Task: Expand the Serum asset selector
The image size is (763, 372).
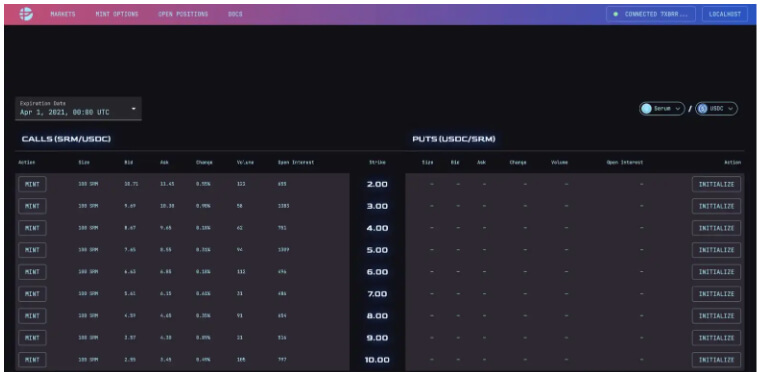Action: [662, 109]
